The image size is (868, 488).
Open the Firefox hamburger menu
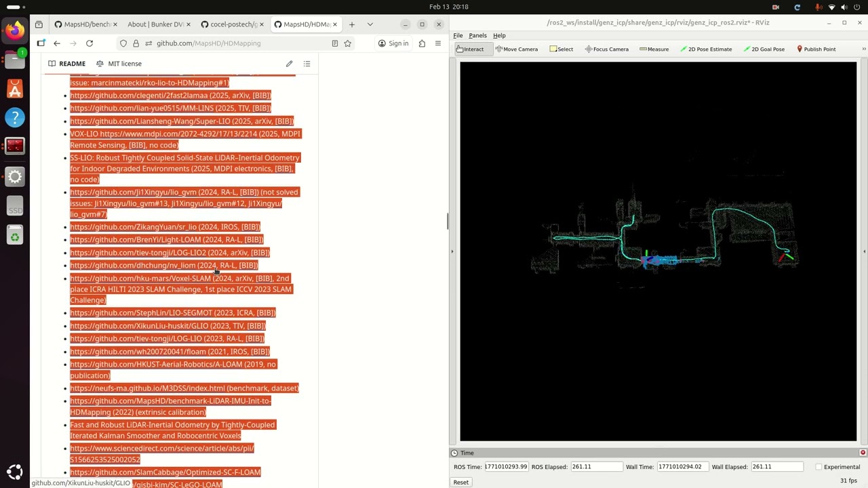pyautogui.click(x=437, y=43)
